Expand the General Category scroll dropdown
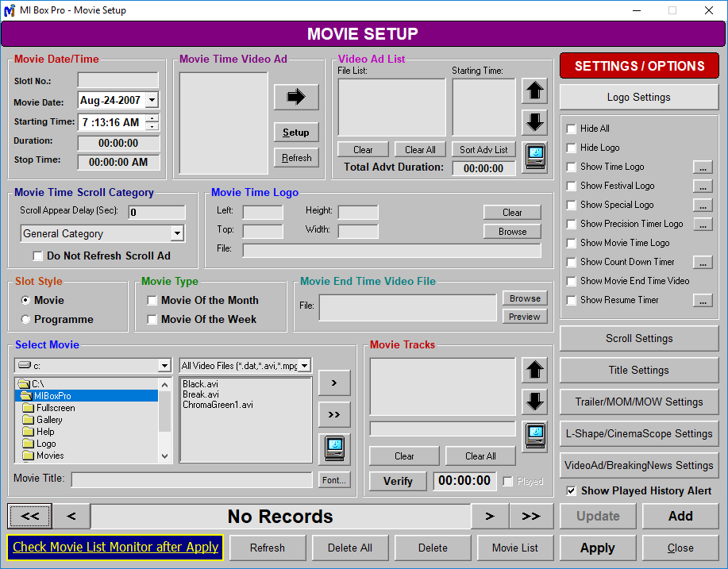Screen dimensions: 728x569 tap(177, 234)
